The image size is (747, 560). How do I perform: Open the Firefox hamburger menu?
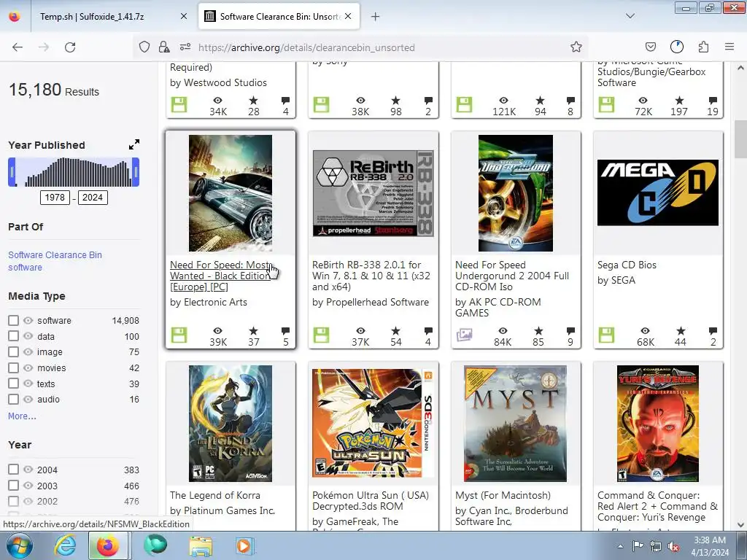click(x=729, y=47)
